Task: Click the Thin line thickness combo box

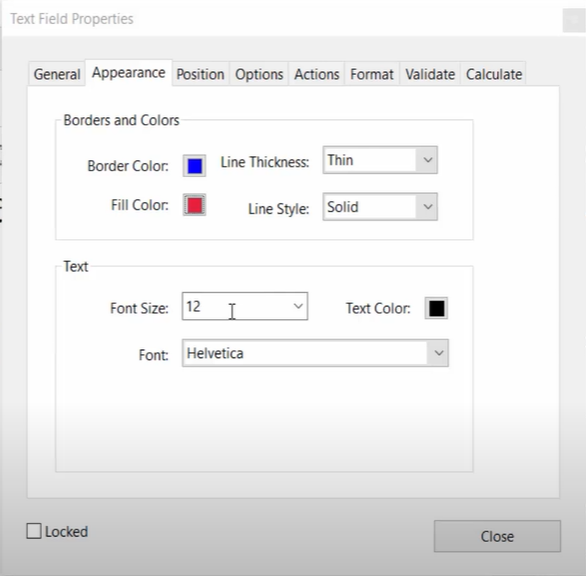Action: coord(380,160)
